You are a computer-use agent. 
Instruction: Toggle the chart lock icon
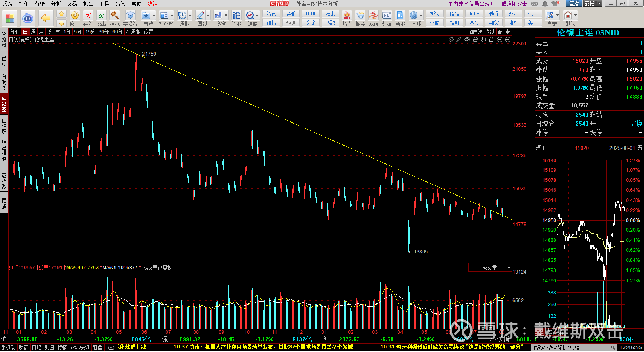[491, 39]
